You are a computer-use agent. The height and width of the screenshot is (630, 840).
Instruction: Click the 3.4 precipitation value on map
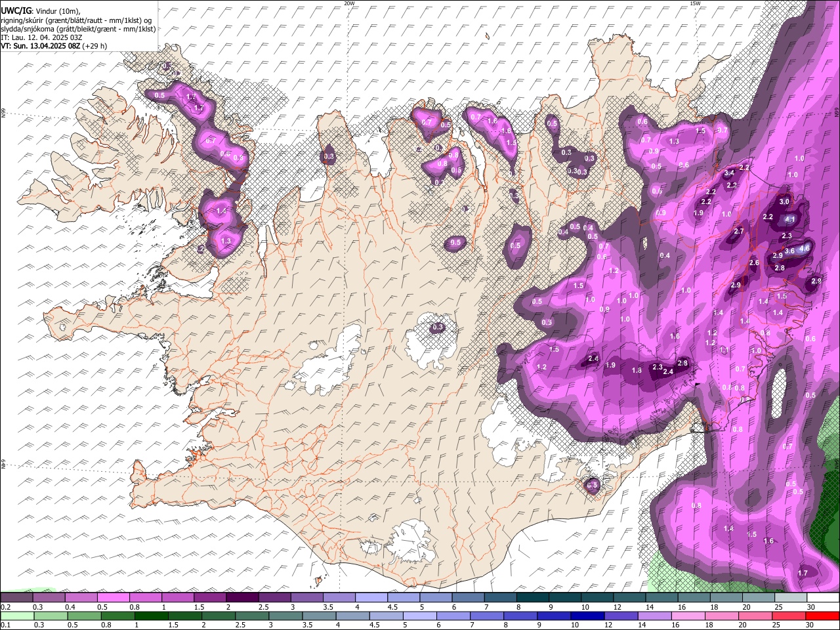729,173
